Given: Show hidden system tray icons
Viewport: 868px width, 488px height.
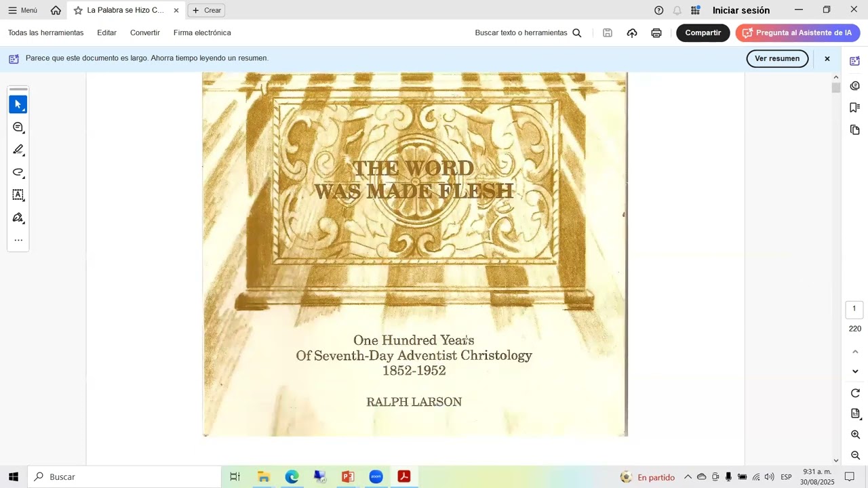Looking at the screenshot, I should [x=688, y=477].
